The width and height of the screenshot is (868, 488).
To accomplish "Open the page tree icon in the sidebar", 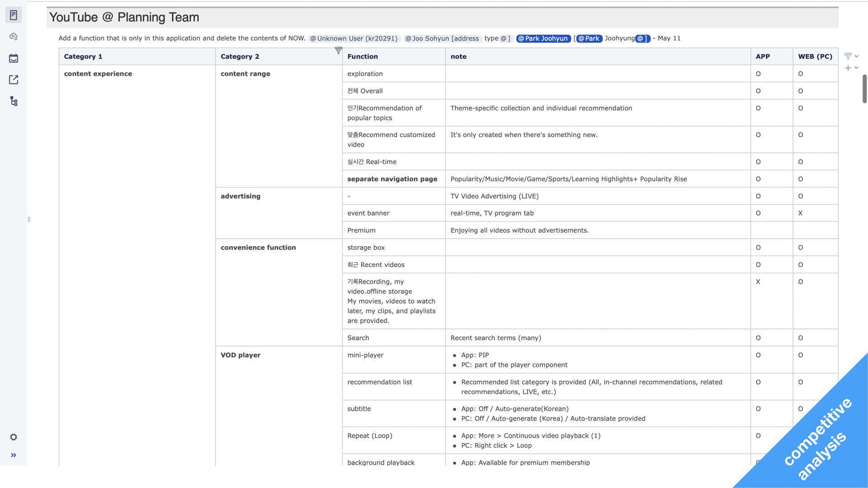I will coord(14,101).
